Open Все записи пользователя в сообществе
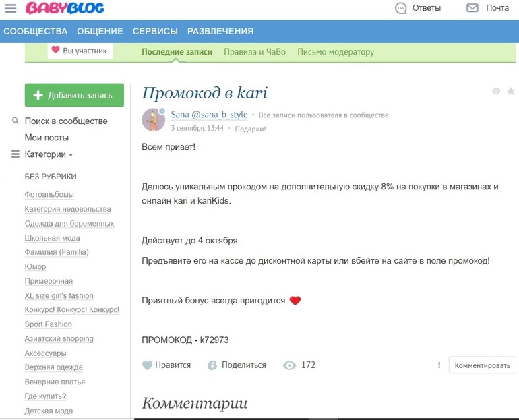The height and width of the screenshot is (420, 519). (324, 115)
